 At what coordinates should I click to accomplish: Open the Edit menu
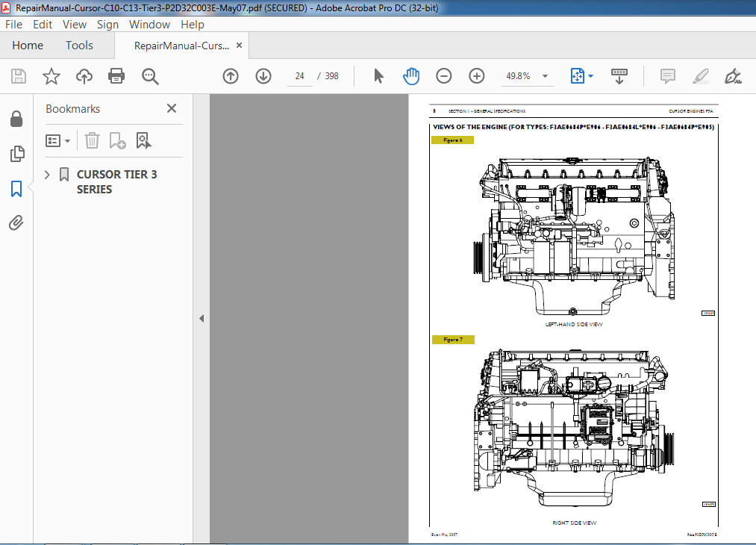coord(43,24)
